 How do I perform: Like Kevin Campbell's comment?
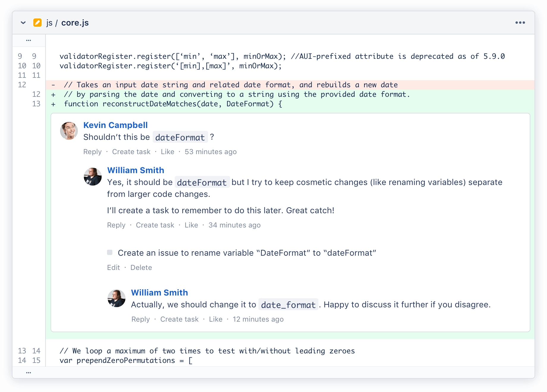(167, 152)
